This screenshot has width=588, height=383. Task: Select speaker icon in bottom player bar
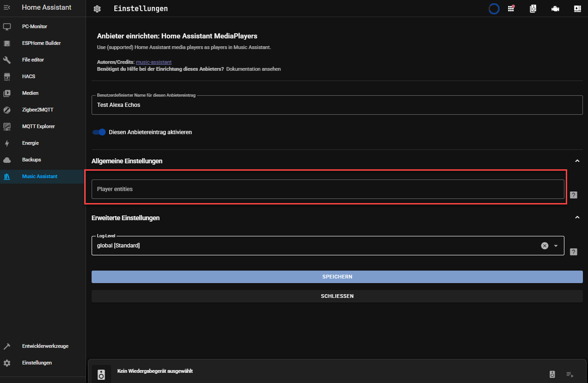pos(552,374)
